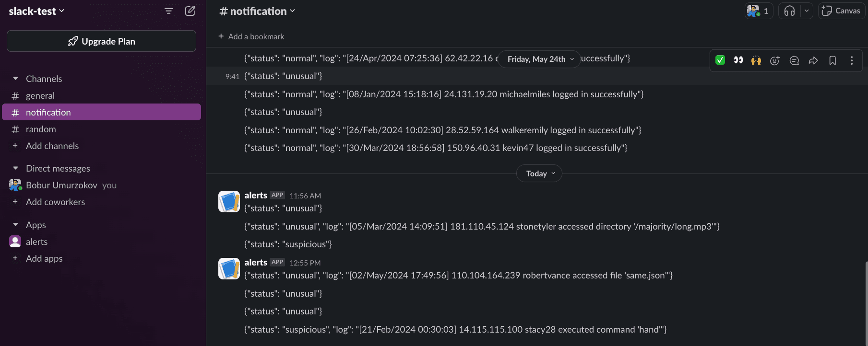Open more message actions menu
The height and width of the screenshot is (346, 868).
[852, 60]
